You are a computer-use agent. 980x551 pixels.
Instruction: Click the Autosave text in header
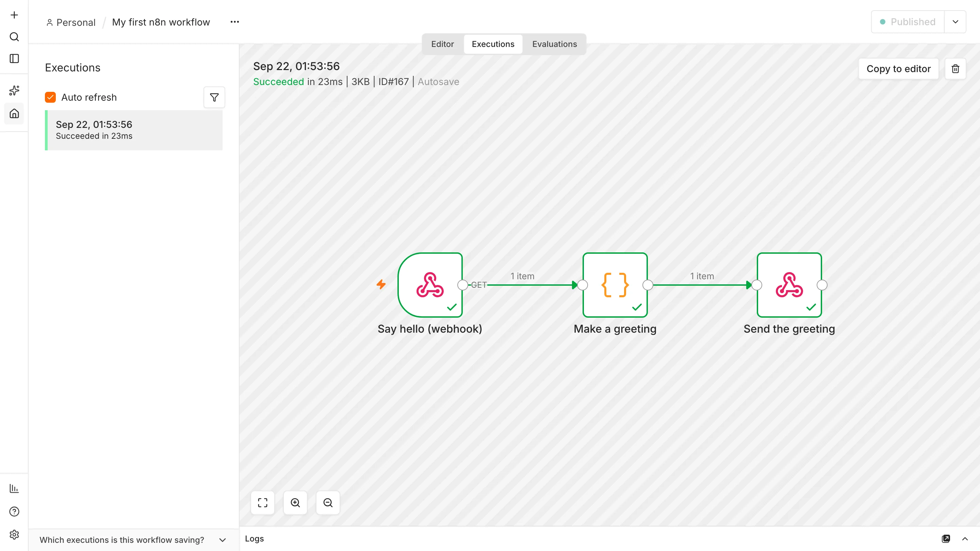[x=438, y=82]
